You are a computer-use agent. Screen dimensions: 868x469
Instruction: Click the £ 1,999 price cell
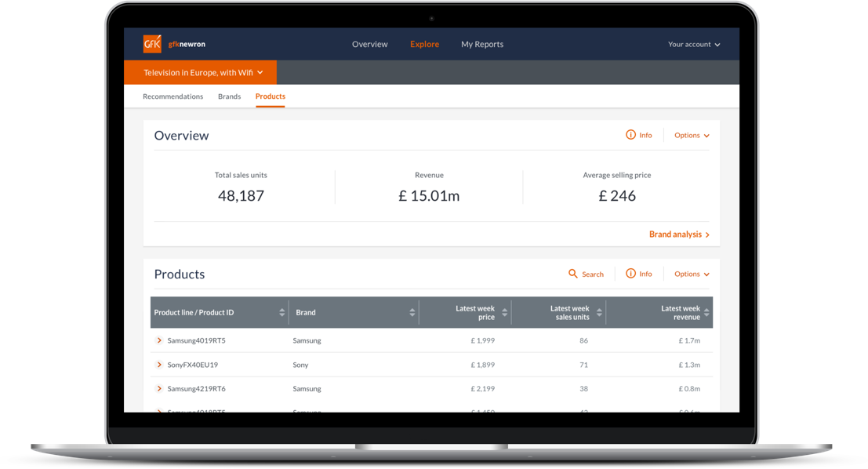click(x=483, y=340)
